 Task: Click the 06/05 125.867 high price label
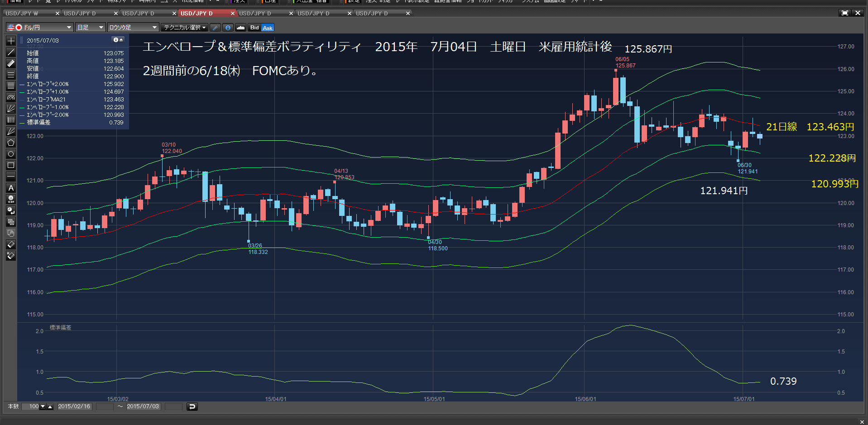tap(625, 62)
